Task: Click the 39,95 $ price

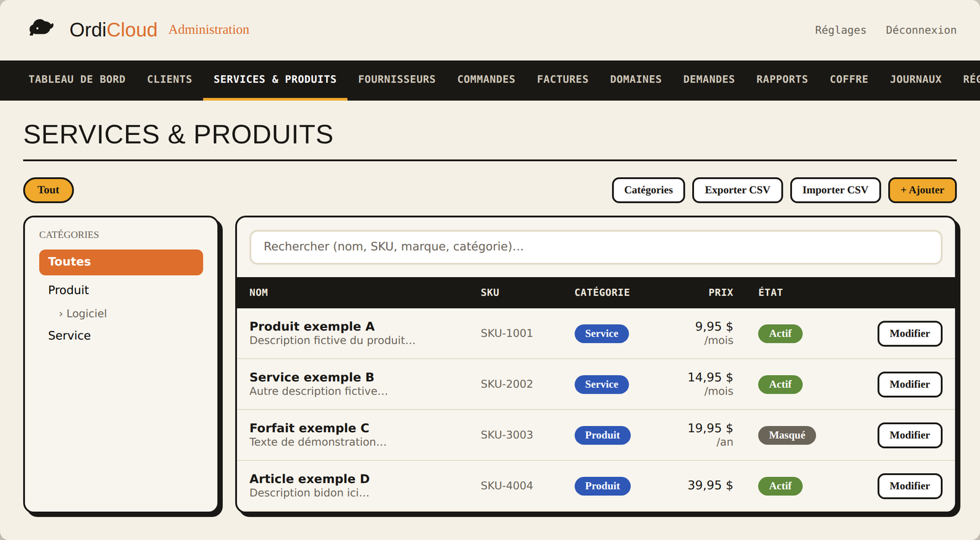Action: coord(710,485)
